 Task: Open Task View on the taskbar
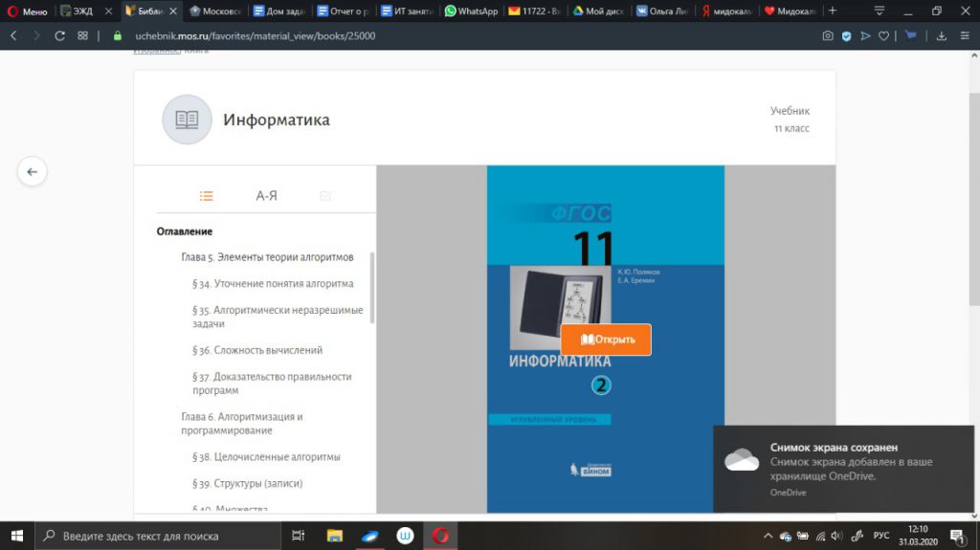(299, 536)
